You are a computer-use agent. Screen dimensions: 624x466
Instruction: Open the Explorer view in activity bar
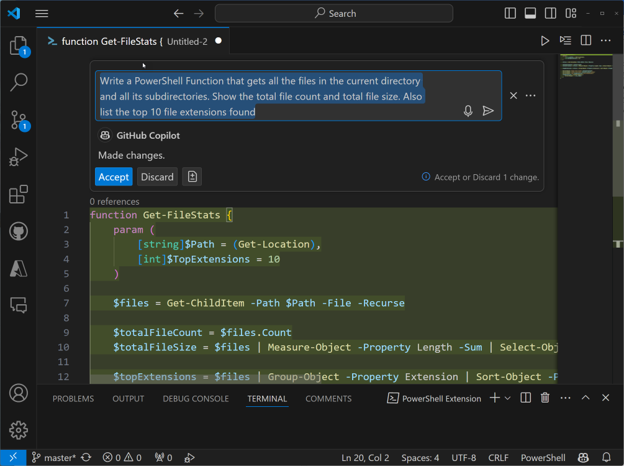click(18, 45)
